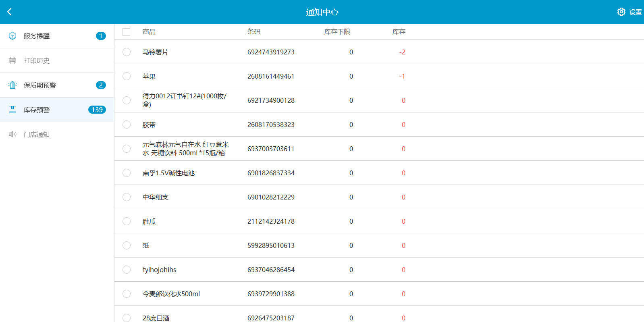644x322 pixels.
Task: Click the 通知中心 page title
Action: click(x=322, y=12)
